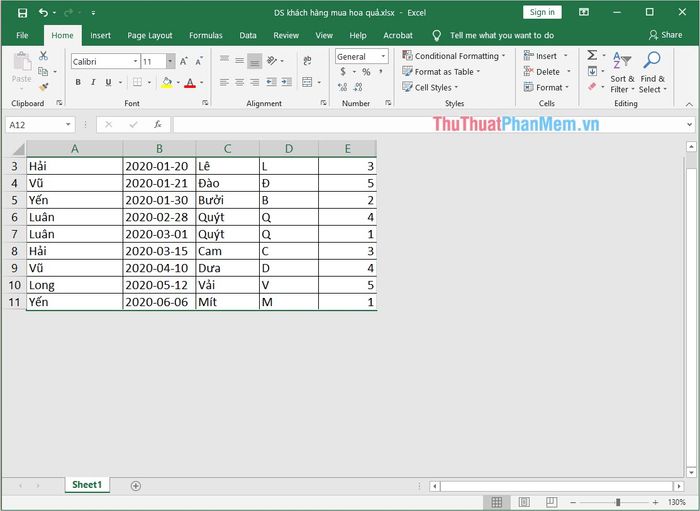Image resolution: width=700 pixels, height=511 pixels.
Task: Apply Percent style
Action: tap(367, 72)
